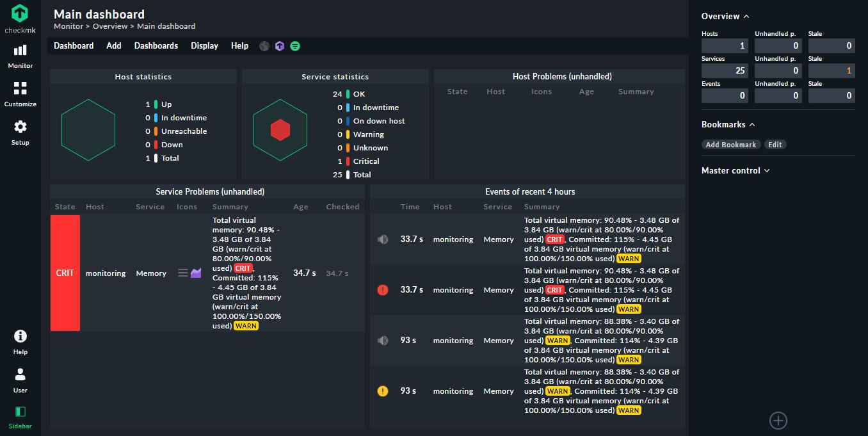
Task: Click the add snapin plus button
Action: [778, 421]
